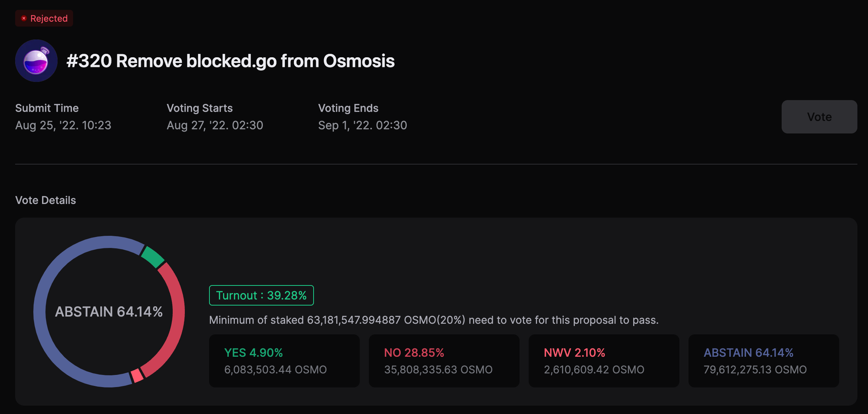The width and height of the screenshot is (868, 414).
Task: Click the proposal title #320 Remove blocked.go
Action: click(230, 61)
